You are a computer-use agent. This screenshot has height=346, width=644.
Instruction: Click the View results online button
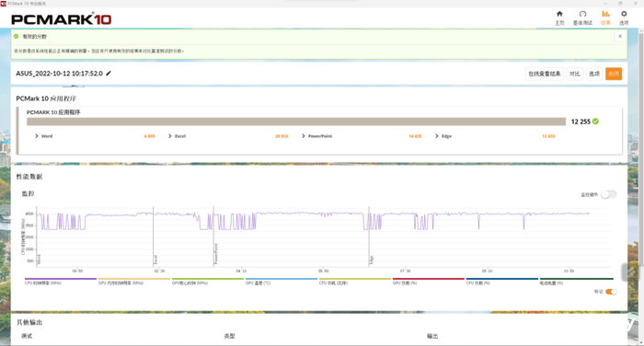545,74
